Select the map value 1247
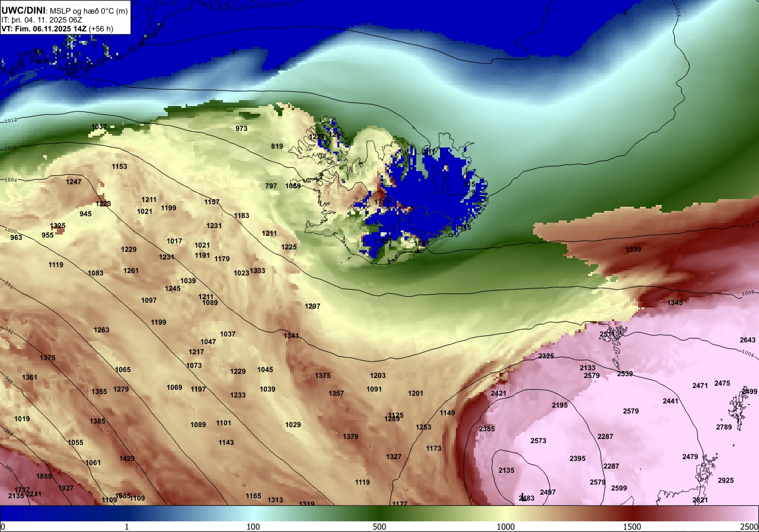The image size is (759, 532). click(x=74, y=182)
